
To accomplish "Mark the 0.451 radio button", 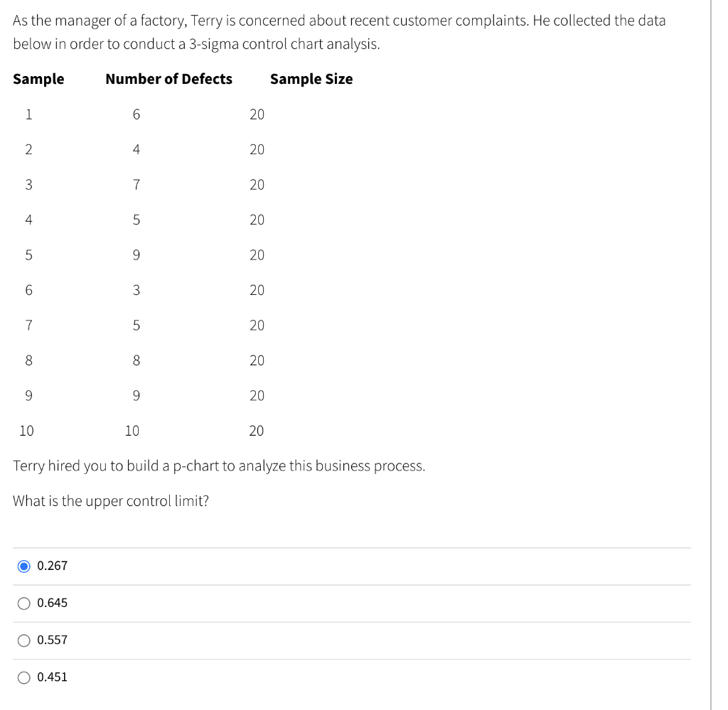I will pos(24,677).
